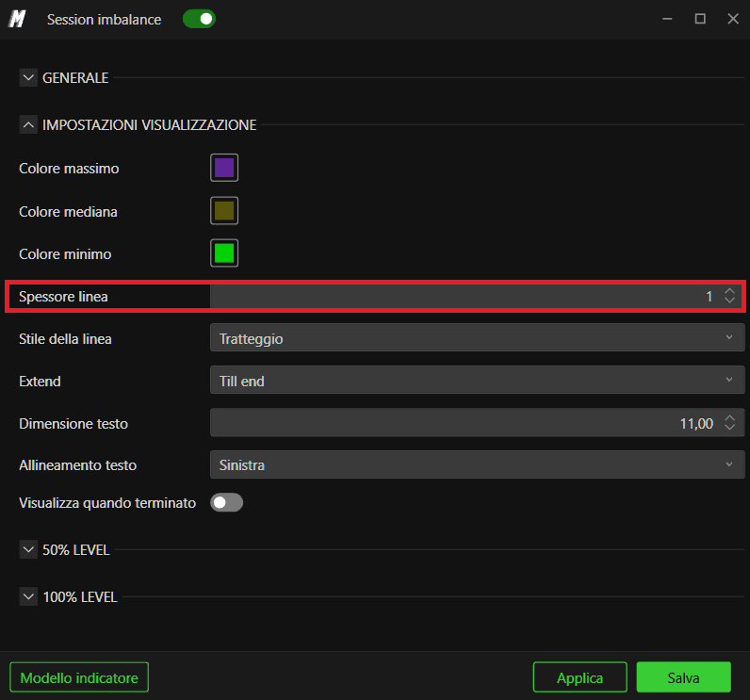The image size is (750, 700).
Task: Increase Spessore linea with up arrow
Action: 729,291
